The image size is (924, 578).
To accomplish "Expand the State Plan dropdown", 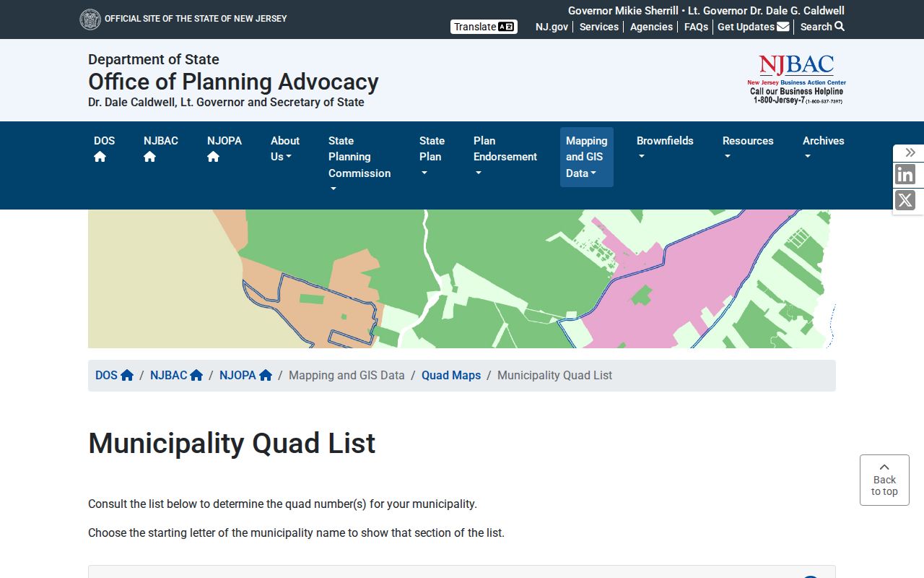I will [x=432, y=157].
